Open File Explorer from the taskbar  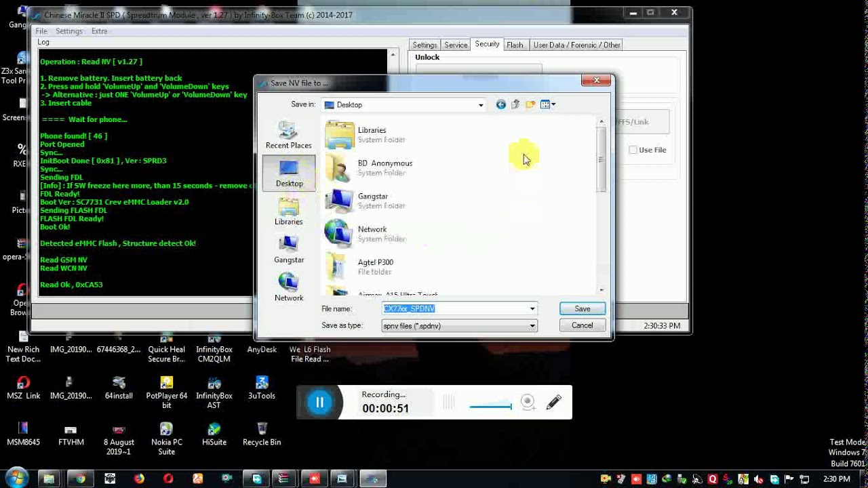(x=50, y=479)
